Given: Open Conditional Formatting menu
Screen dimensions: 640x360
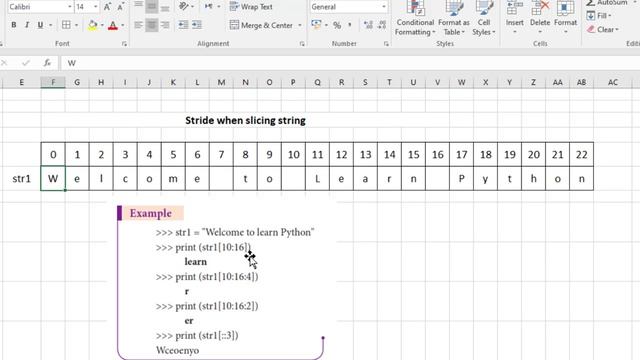Looking at the screenshot, I should pyautogui.click(x=415, y=18).
